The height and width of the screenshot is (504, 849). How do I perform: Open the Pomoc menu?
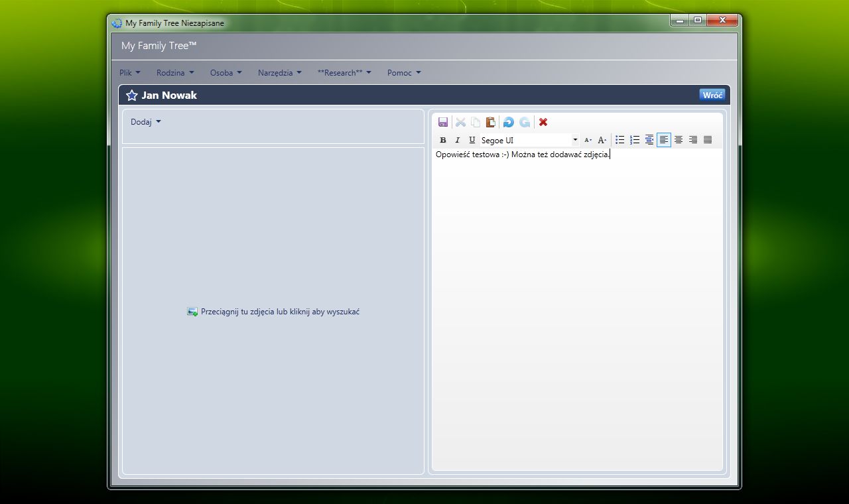click(404, 73)
